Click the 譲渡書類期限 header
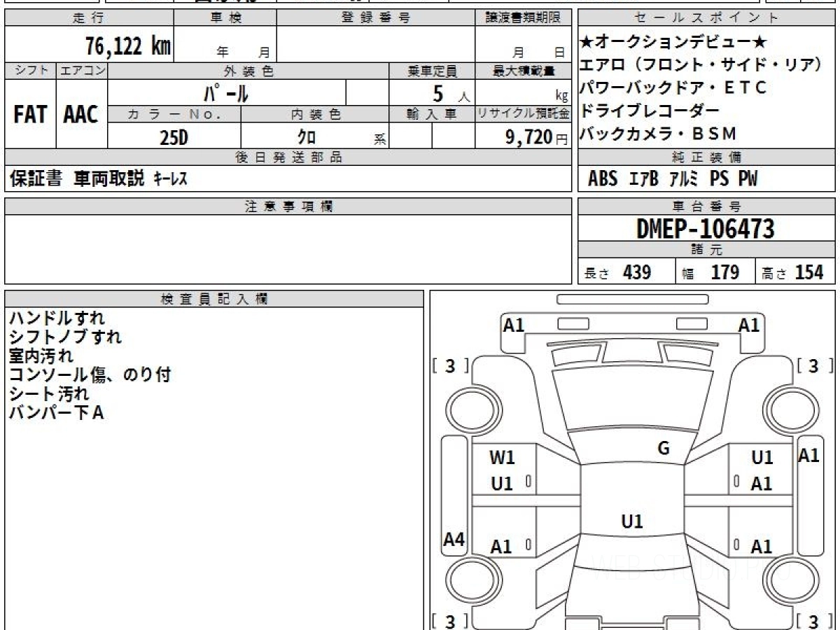The image size is (840, 630). coord(523,18)
